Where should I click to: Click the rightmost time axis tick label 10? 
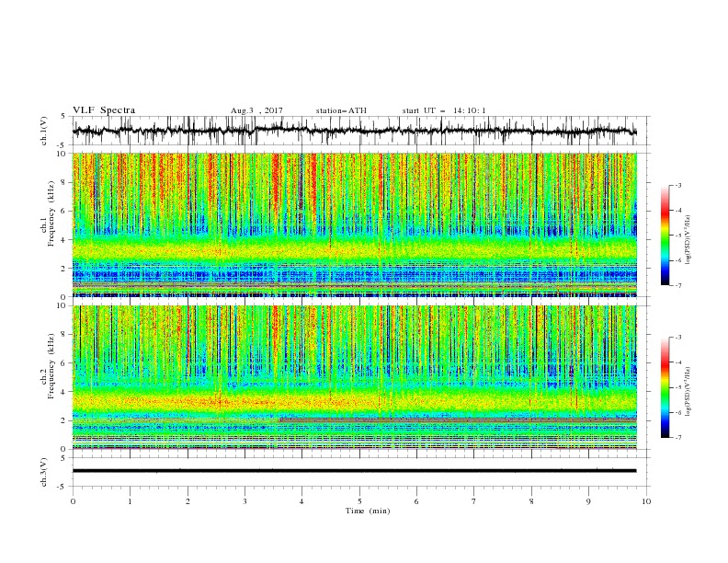tap(646, 501)
